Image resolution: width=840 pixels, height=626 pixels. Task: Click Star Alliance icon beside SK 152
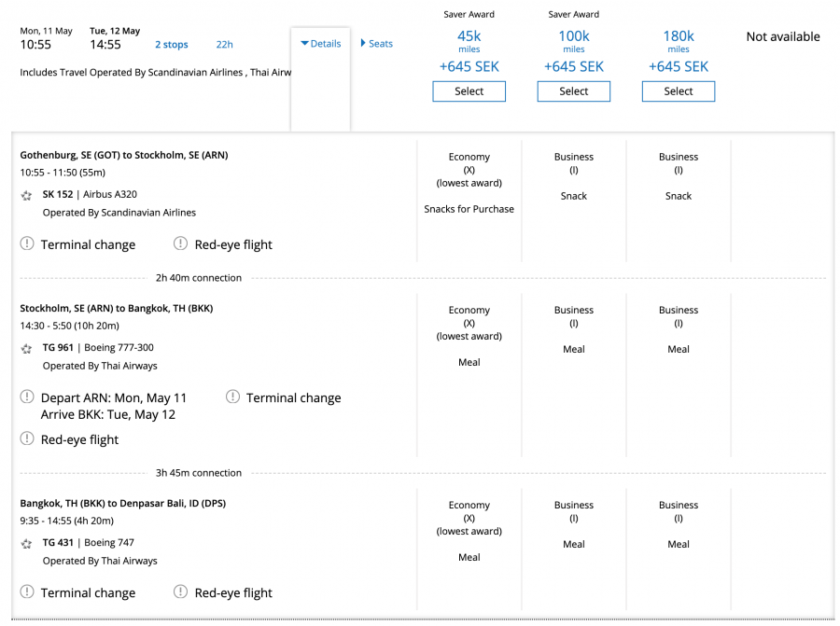(x=27, y=196)
